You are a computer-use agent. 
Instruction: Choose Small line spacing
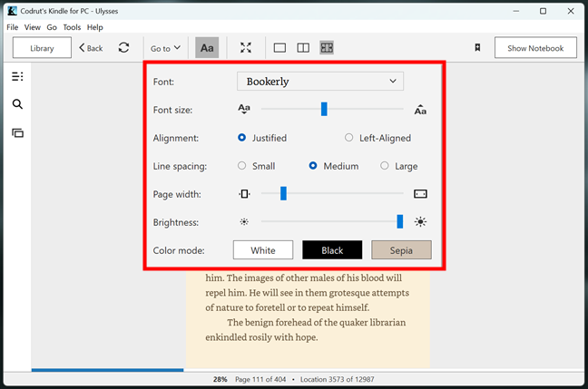point(241,166)
